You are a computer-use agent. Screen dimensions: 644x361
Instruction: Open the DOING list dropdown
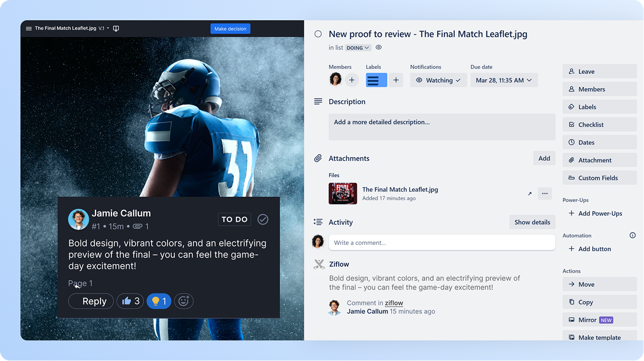(x=358, y=47)
